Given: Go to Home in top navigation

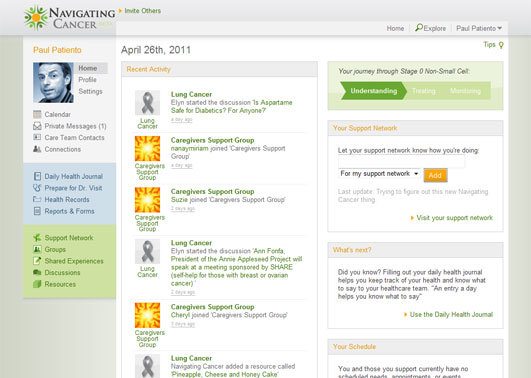Looking at the screenshot, I should click(x=395, y=28).
